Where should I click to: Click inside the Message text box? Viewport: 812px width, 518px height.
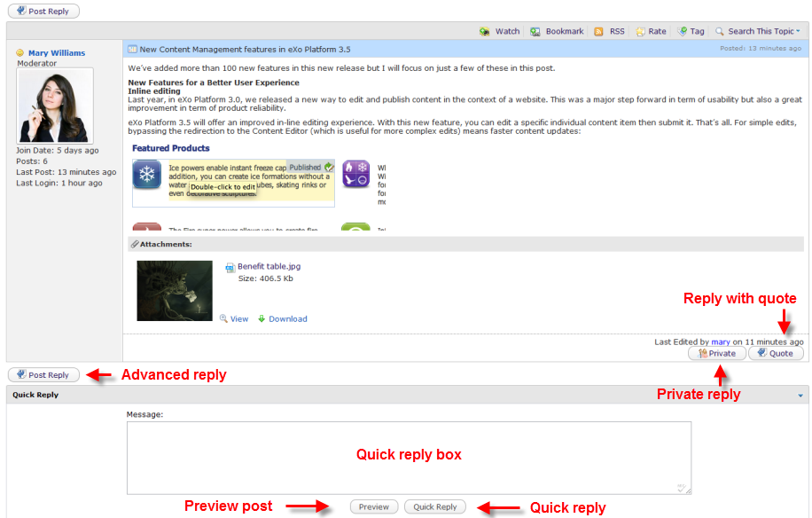coord(409,457)
